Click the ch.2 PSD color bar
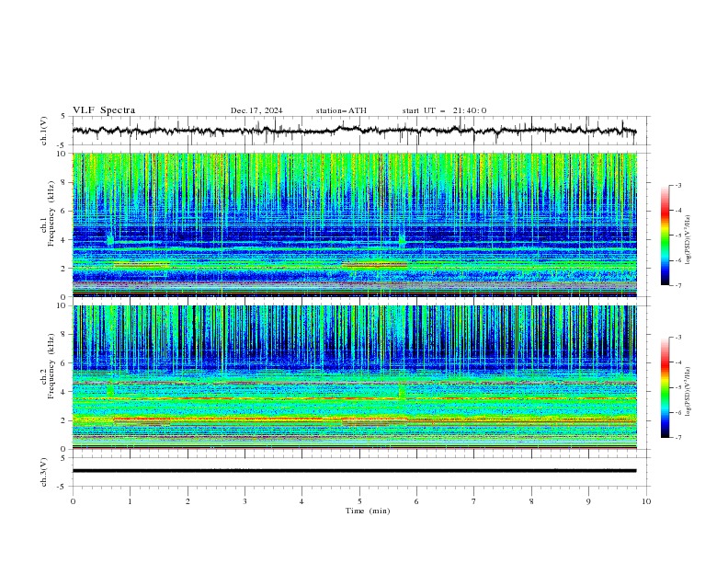The height and width of the screenshot is (563, 728). pos(665,387)
